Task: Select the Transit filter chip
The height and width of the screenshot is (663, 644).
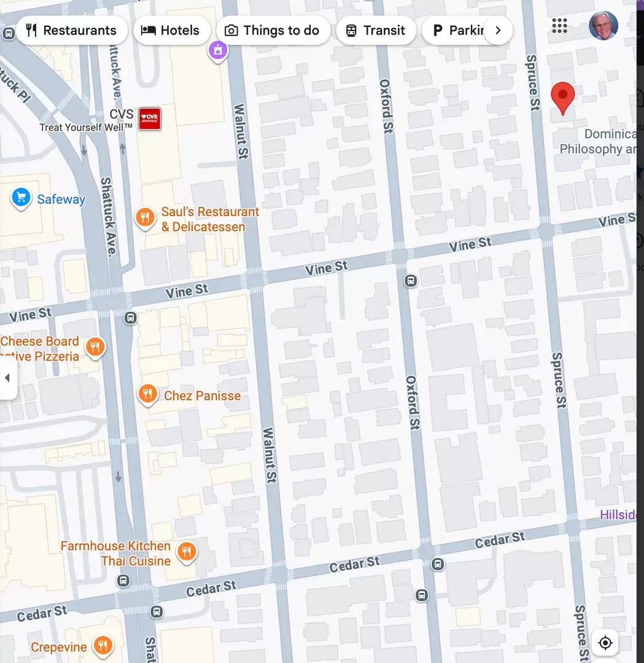Action: point(376,31)
